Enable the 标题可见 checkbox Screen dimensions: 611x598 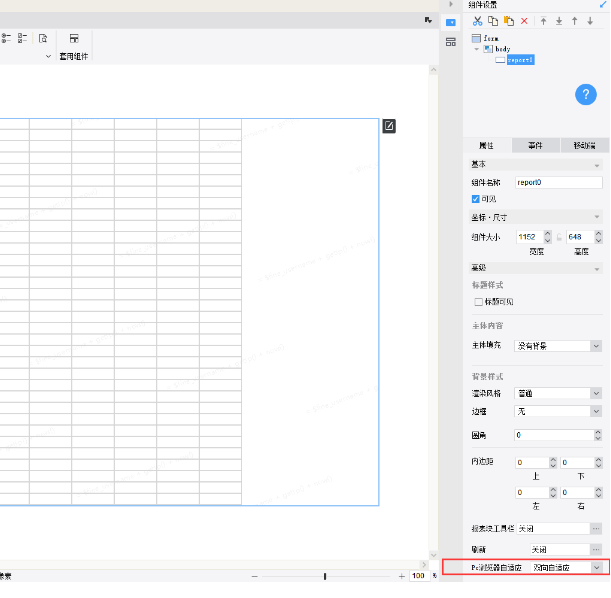pyautogui.click(x=479, y=302)
